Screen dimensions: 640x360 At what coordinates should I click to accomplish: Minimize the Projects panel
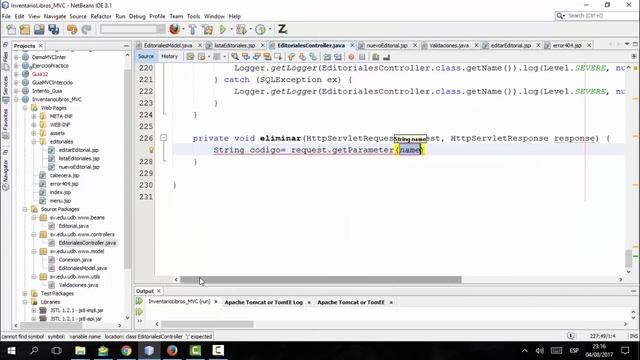click(126, 46)
